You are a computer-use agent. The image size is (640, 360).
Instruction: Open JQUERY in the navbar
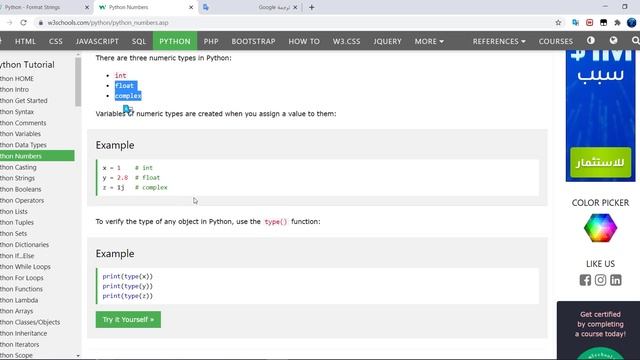click(387, 41)
